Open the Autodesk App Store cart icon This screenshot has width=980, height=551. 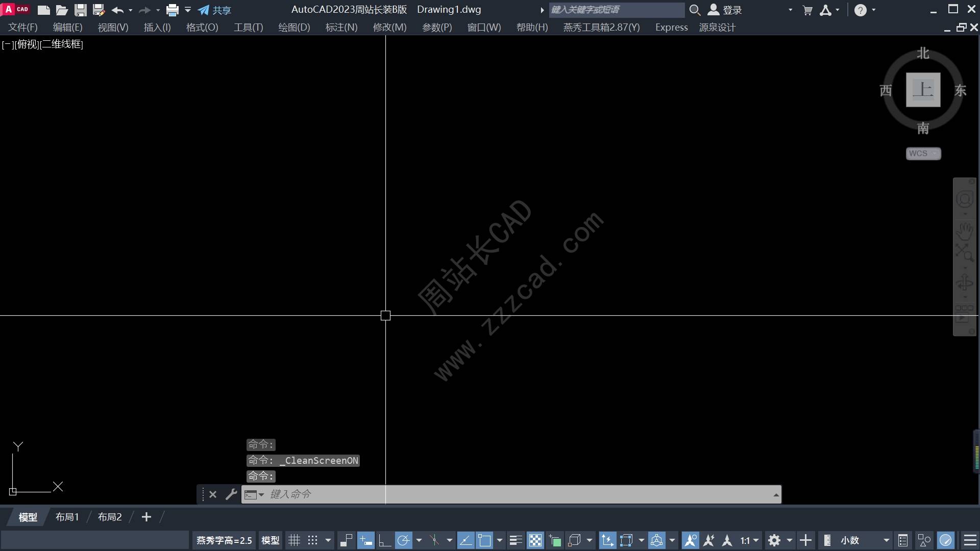pos(807,10)
